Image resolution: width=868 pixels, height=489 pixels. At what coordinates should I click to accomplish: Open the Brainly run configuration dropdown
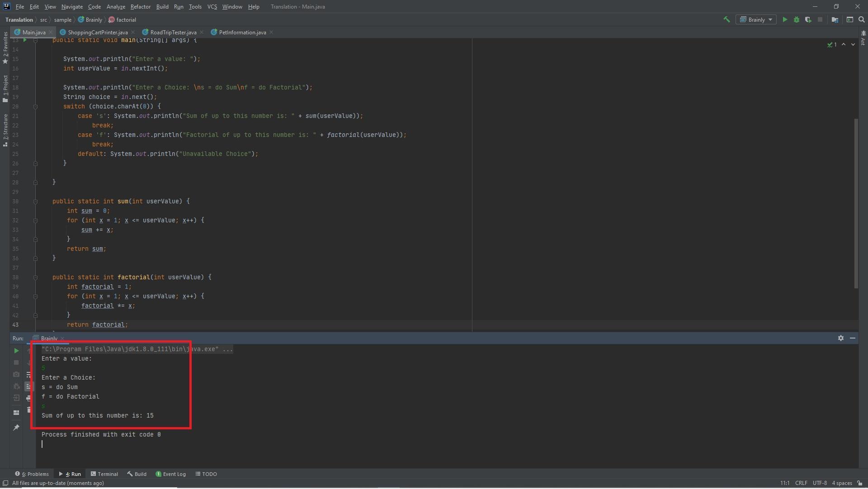756,20
